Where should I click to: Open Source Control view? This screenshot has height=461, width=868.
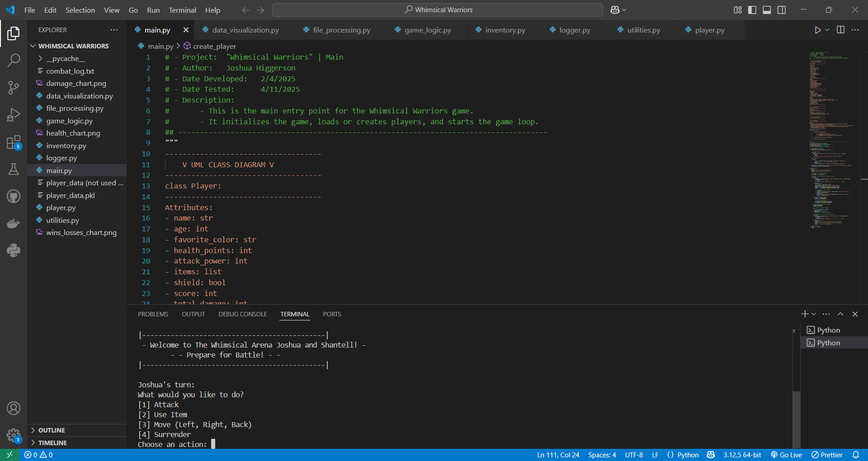(14, 88)
